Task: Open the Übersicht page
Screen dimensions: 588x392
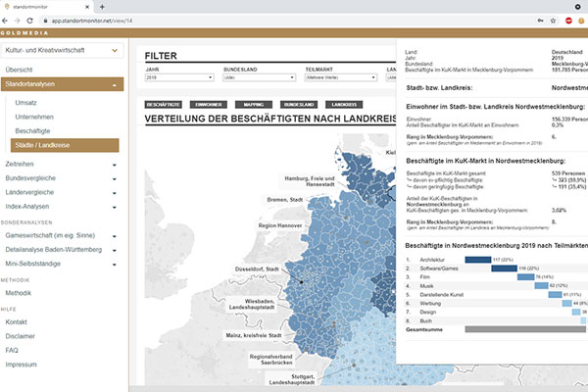Action: [19, 70]
